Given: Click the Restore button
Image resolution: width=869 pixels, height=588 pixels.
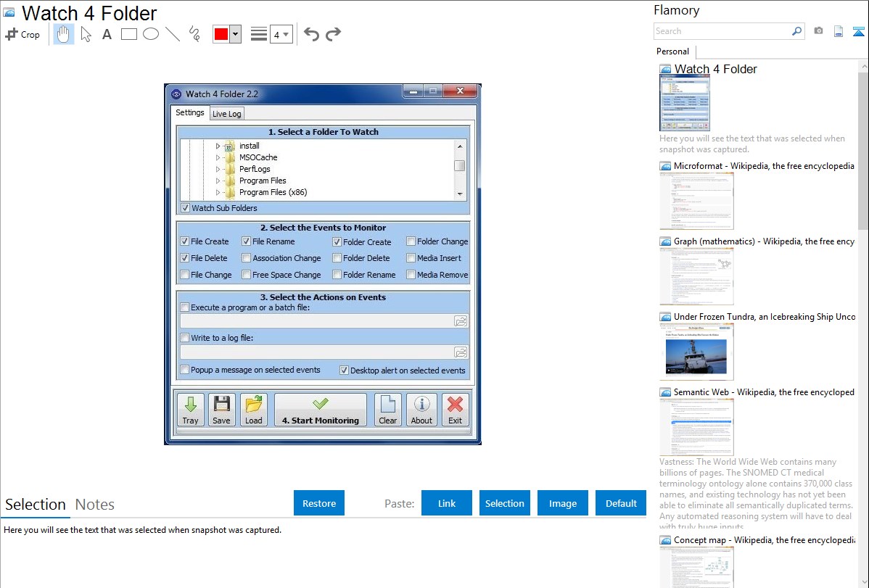Looking at the screenshot, I should coord(318,503).
